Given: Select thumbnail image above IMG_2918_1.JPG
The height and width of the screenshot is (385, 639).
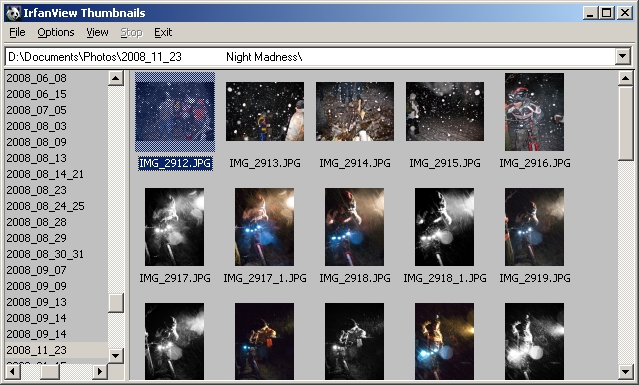Looking at the screenshot, I should tap(445, 227).
